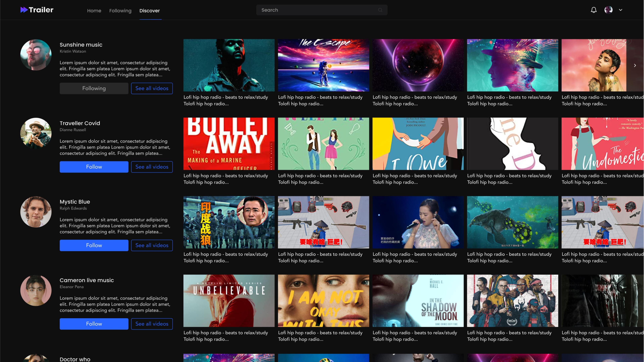See all videos for Traveller Covid
The image size is (644, 362).
152,167
